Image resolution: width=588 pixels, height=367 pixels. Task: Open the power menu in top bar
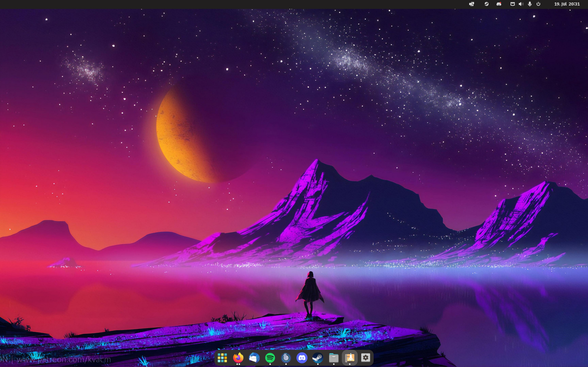[538, 4]
